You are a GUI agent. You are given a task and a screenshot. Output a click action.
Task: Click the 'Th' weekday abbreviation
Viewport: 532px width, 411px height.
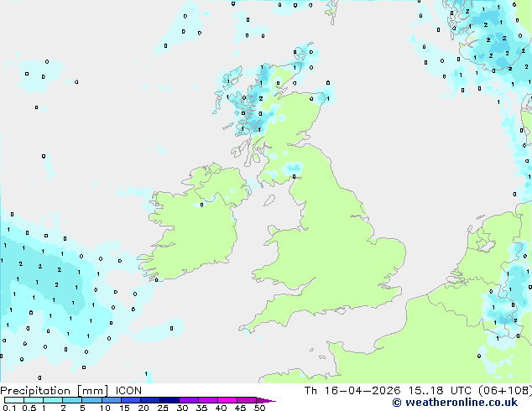click(x=310, y=391)
